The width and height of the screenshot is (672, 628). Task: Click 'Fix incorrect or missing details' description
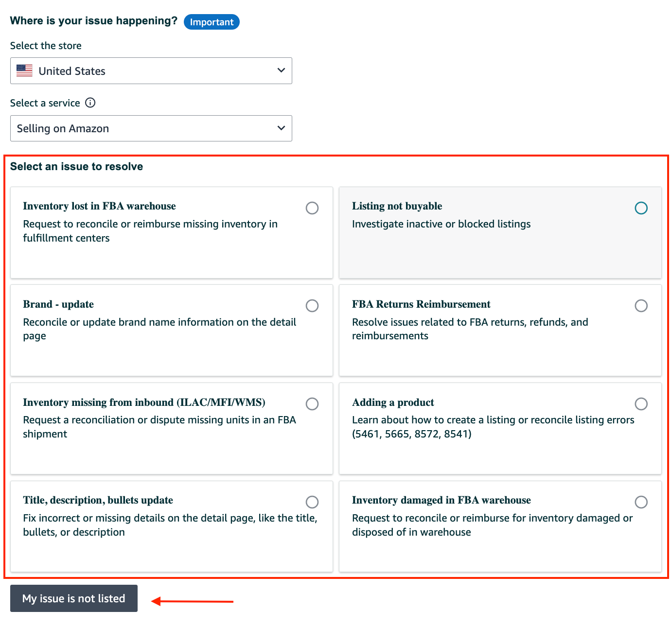(170, 525)
